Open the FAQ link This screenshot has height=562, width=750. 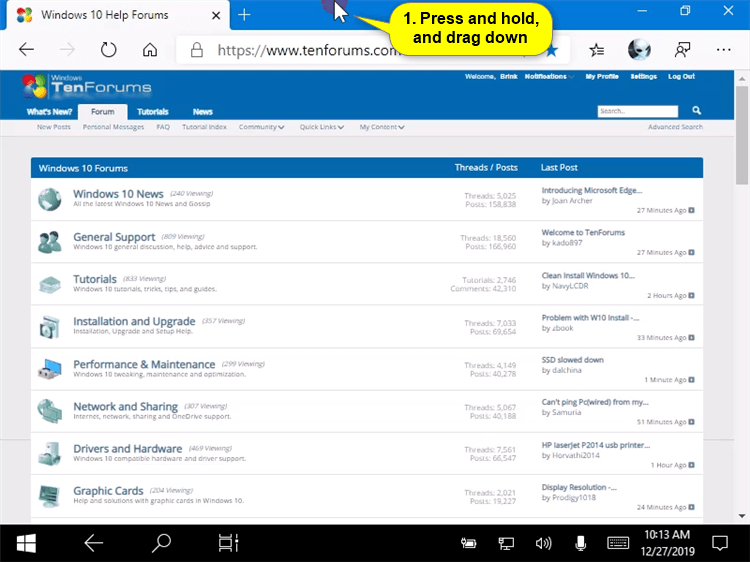click(163, 127)
